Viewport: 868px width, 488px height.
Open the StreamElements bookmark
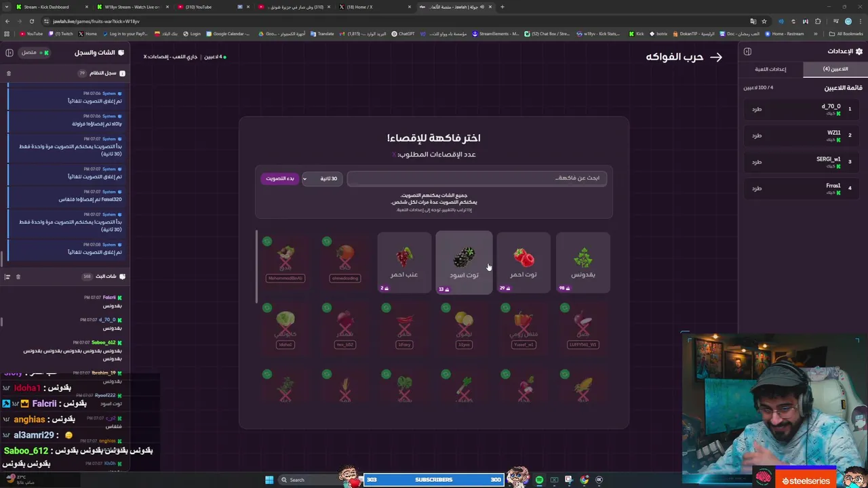[496, 33]
